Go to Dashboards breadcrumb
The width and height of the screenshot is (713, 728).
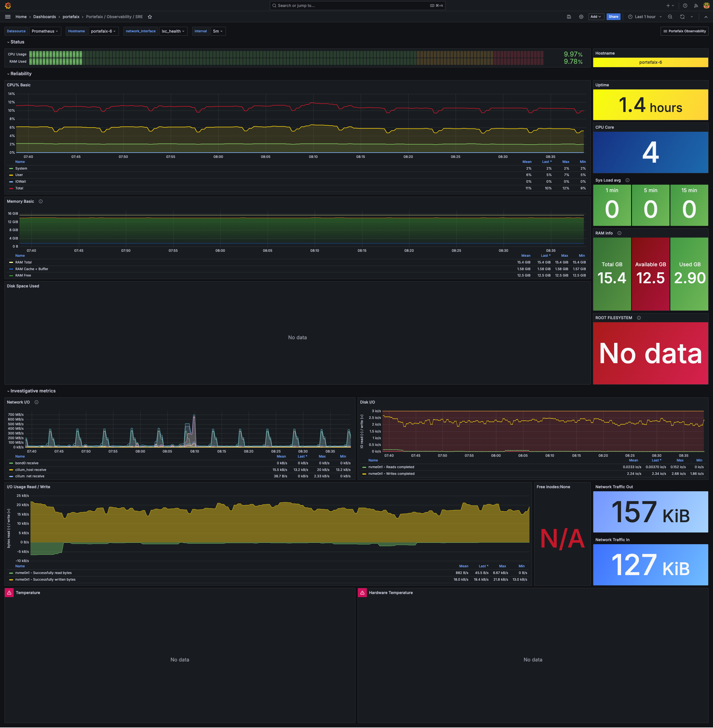point(44,17)
